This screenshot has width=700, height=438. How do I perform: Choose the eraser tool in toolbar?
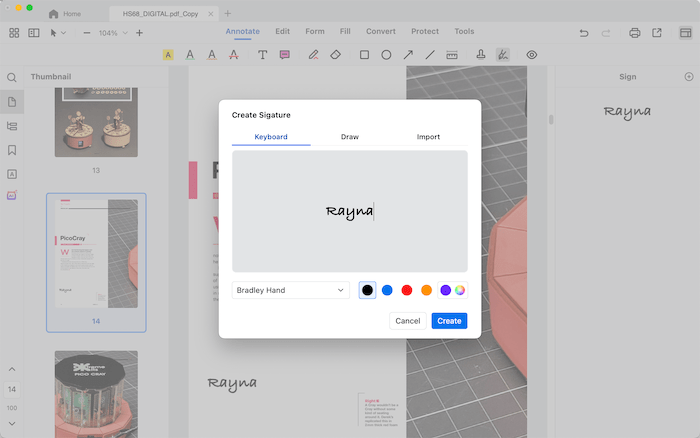point(336,55)
